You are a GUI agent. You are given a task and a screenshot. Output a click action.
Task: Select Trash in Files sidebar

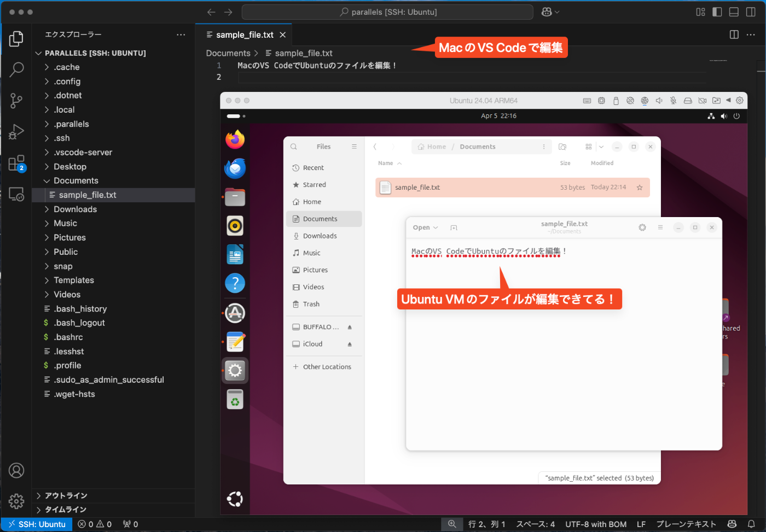coord(324,304)
